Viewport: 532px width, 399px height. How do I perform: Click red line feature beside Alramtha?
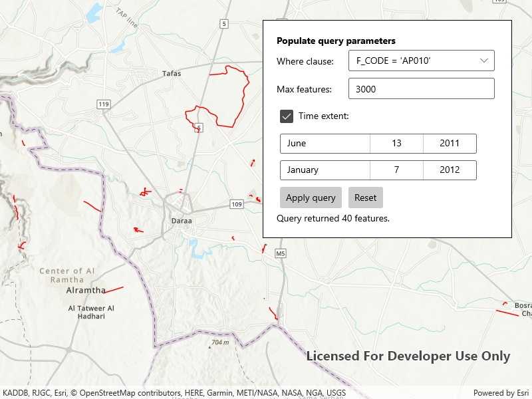click(x=114, y=289)
